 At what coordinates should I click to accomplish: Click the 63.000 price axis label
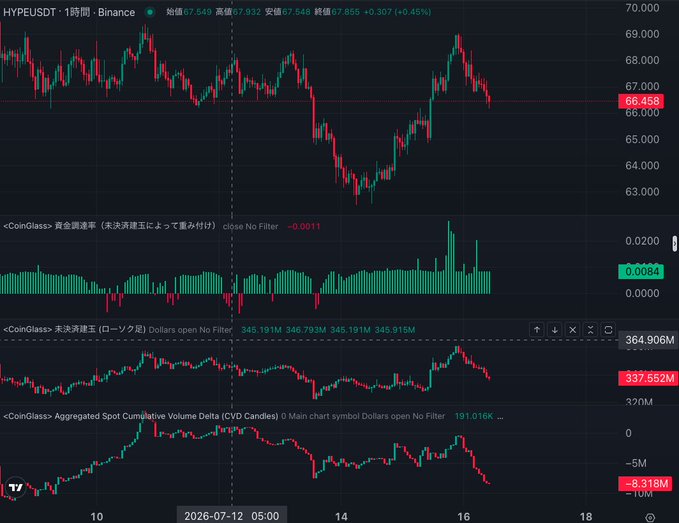tap(642, 192)
